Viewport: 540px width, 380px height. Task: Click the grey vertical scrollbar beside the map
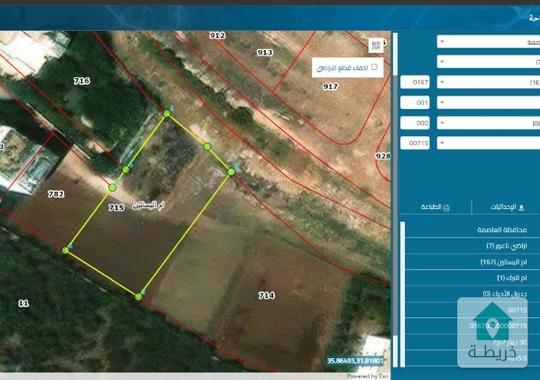(395, 200)
